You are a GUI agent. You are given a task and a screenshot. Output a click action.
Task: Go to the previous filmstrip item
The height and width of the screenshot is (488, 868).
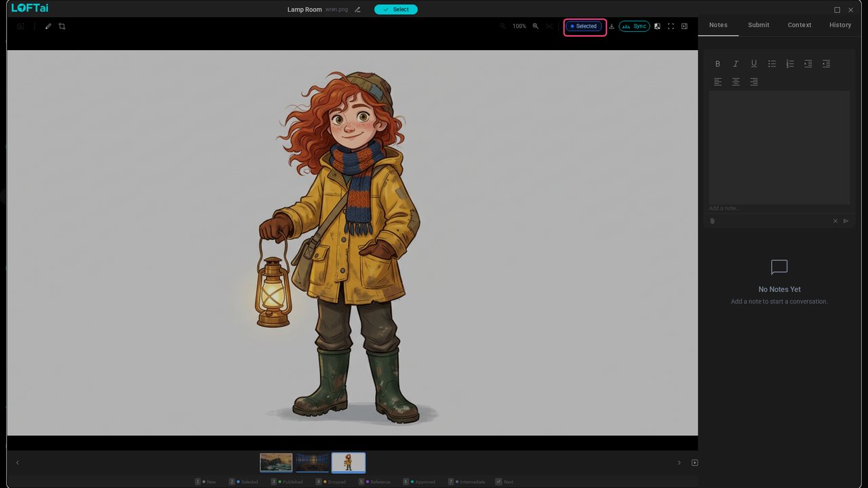18,463
